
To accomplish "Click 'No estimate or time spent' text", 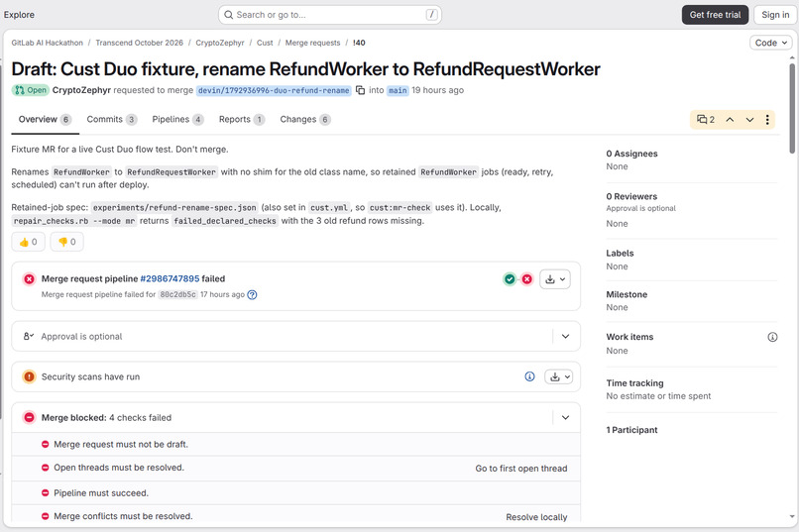I will click(x=658, y=396).
